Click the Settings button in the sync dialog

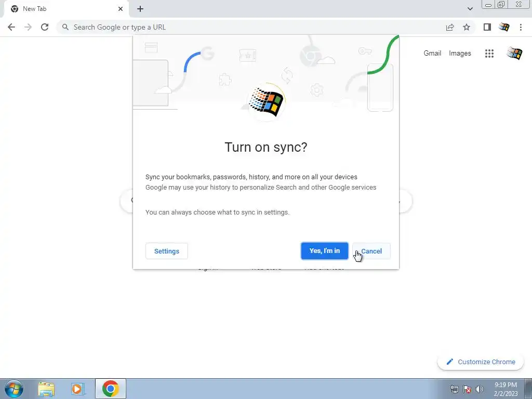pos(167,251)
